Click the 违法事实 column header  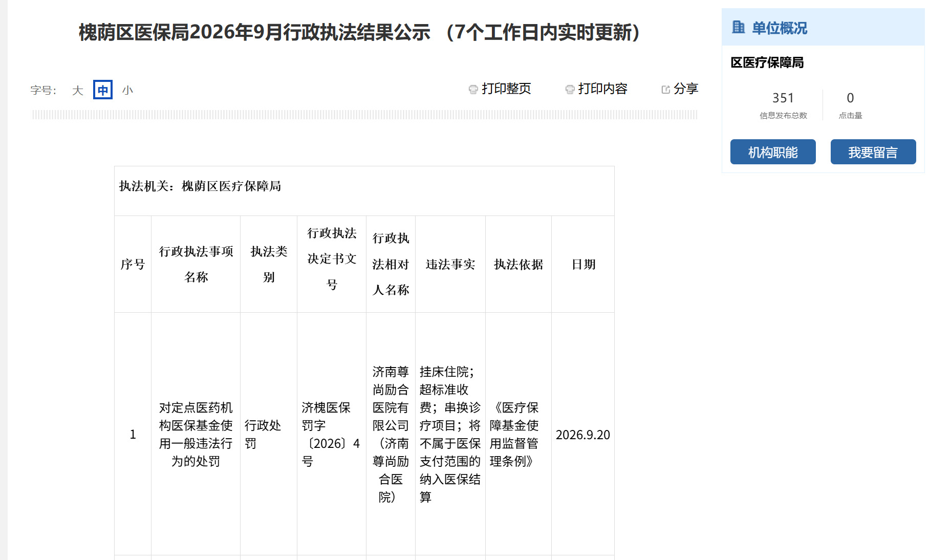tap(450, 264)
